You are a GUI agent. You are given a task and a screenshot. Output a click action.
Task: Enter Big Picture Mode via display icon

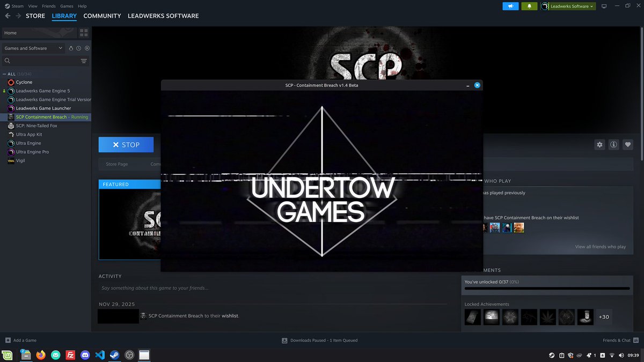click(x=604, y=5)
